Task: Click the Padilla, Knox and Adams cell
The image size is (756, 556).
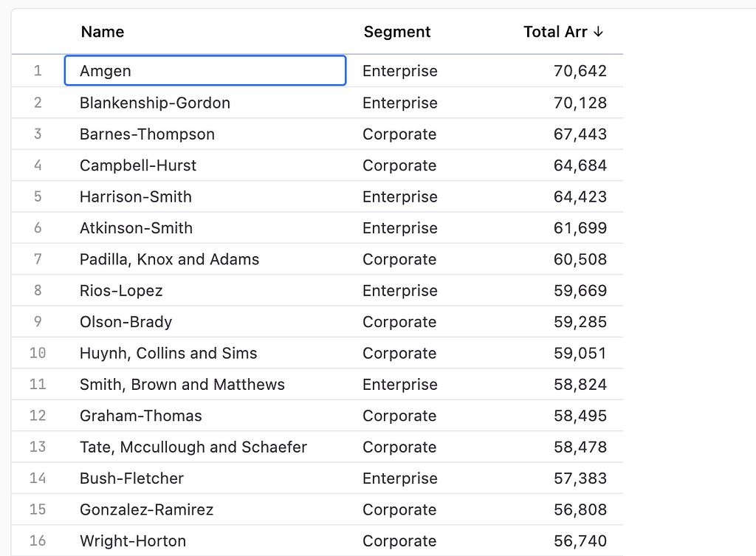Action: (169, 259)
